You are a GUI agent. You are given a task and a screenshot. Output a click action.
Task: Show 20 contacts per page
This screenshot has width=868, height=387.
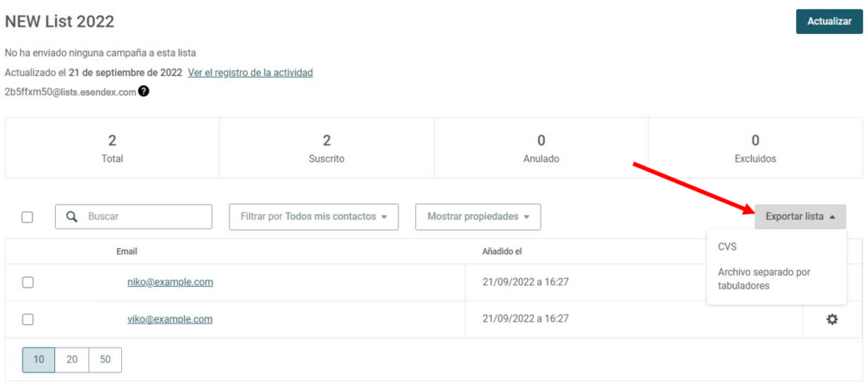pyautogui.click(x=72, y=359)
